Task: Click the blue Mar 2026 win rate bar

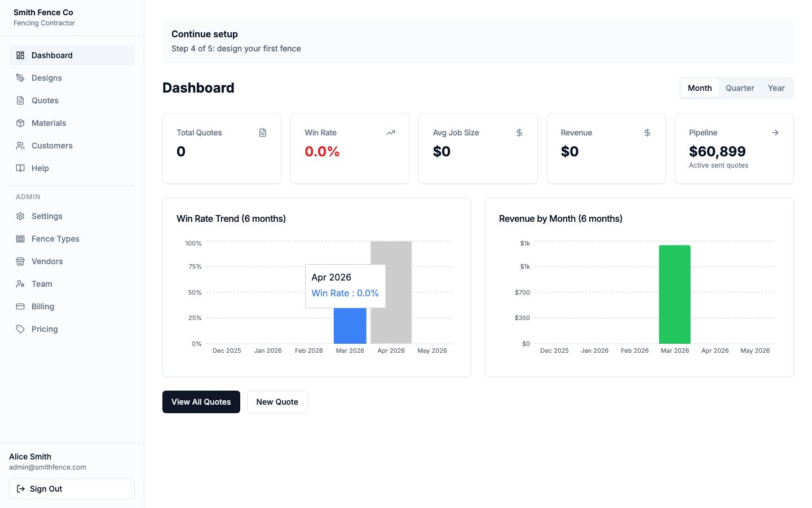Action: (350, 326)
